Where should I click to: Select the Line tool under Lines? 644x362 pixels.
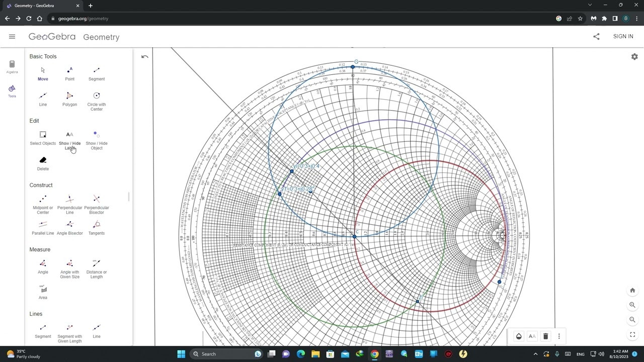pyautogui.click(x=97, y=331)
